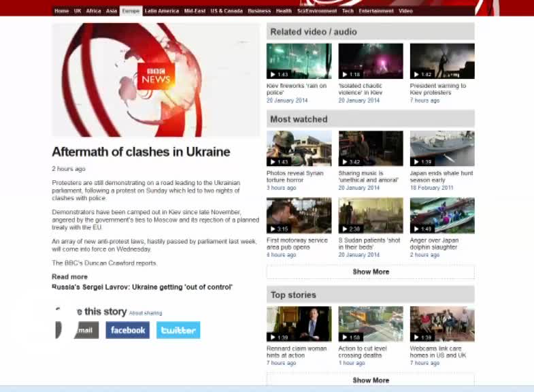Open First motorway service area pub link
Screen dimensions: 534x392
pos(297,244)
